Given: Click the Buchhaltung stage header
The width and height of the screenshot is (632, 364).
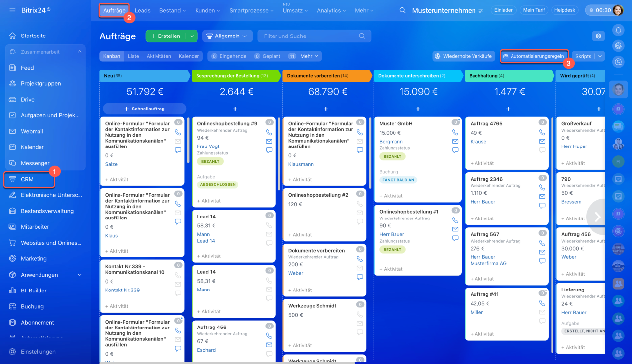Looking at the screenshot, I should point(510,76).
